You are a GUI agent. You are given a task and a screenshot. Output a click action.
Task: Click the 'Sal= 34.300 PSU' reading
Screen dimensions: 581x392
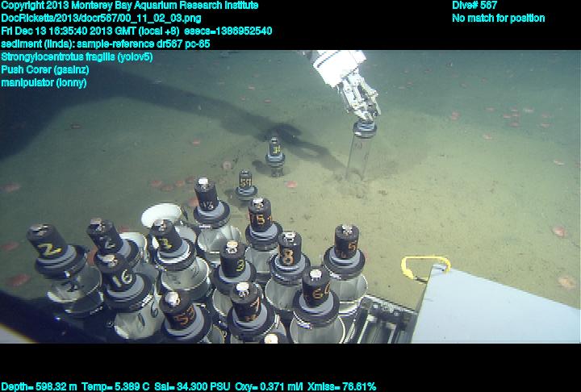(192, 386)
